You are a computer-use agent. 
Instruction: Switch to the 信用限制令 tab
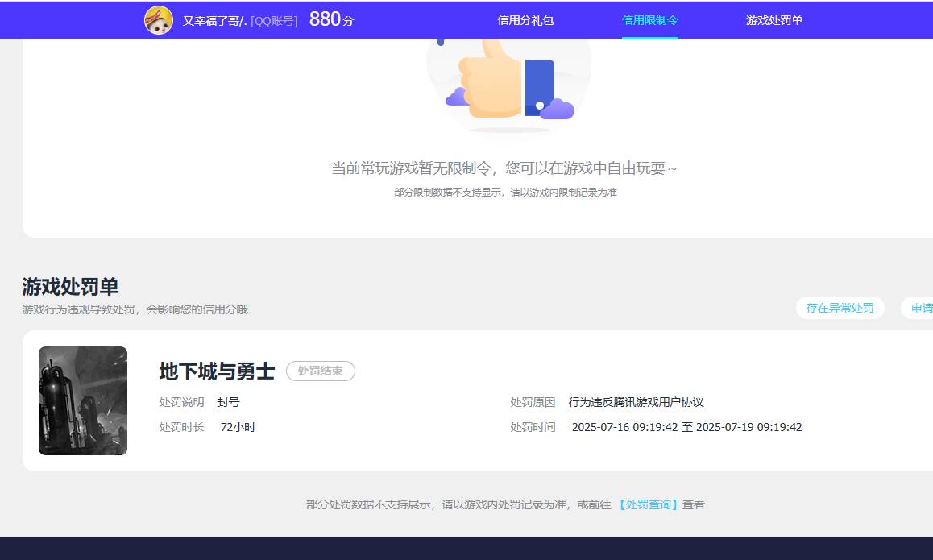click(x=650, y=19)
